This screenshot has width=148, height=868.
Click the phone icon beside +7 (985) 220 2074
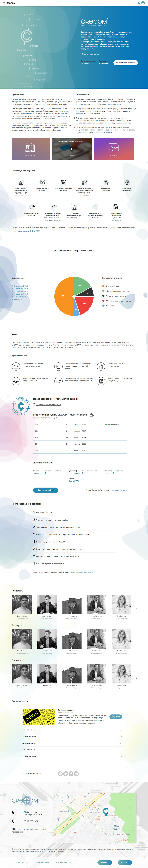(13, 821)
